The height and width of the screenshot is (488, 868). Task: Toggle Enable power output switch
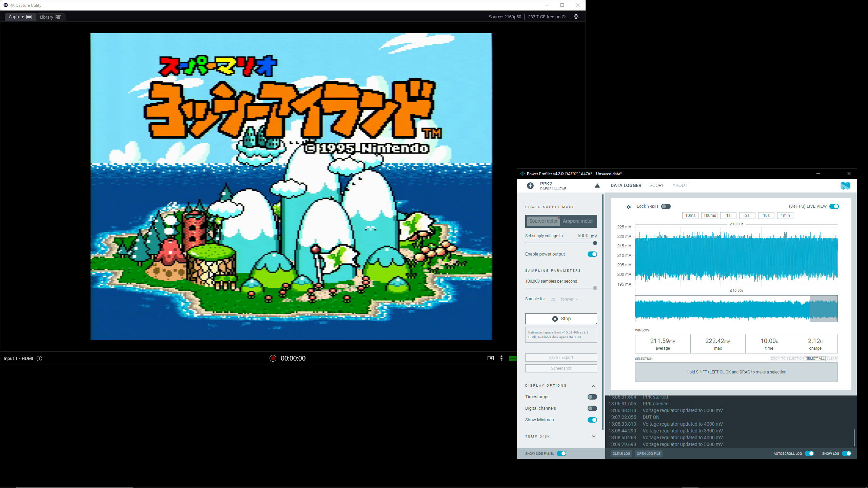tap(592, 254)
